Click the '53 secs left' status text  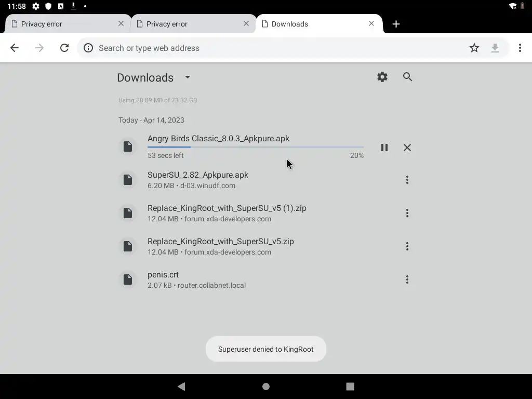166,155
